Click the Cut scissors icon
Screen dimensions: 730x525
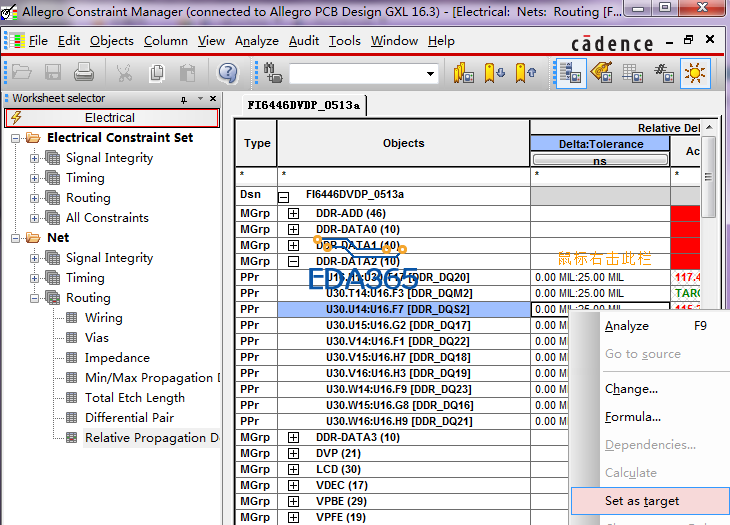click(124, 73)
